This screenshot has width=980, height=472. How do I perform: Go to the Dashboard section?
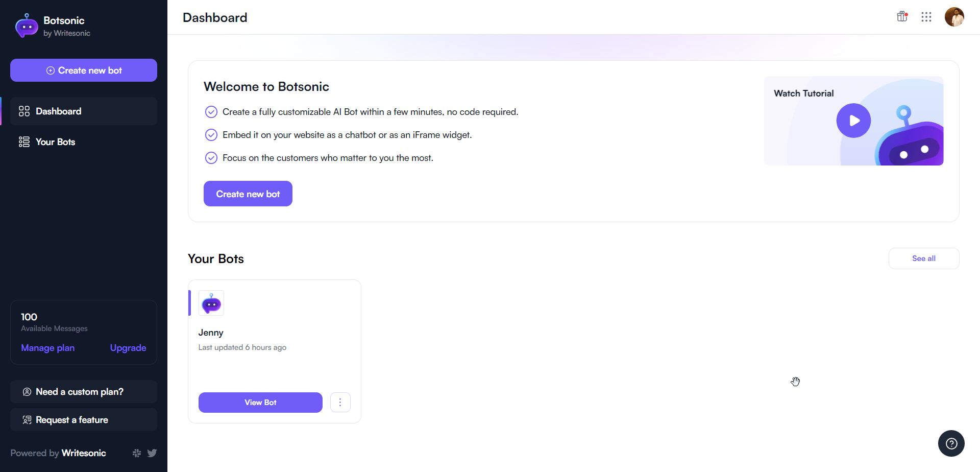[58, 111]
